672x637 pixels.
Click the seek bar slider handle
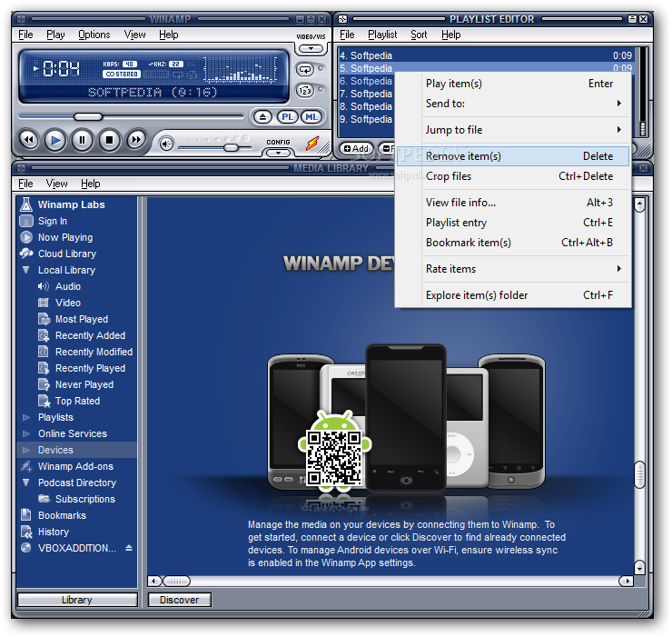(x=88, y=116)
